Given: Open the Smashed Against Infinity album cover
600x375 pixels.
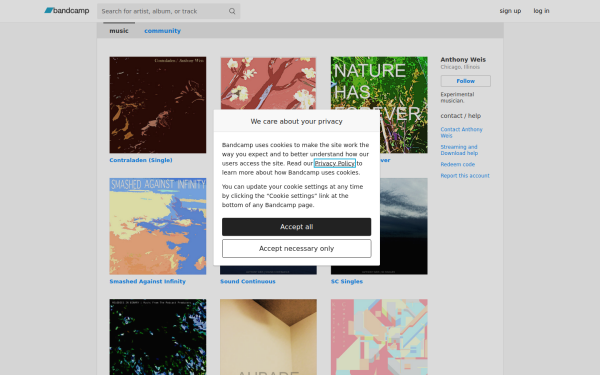Looking at the screenshot, I should [158, 226].
